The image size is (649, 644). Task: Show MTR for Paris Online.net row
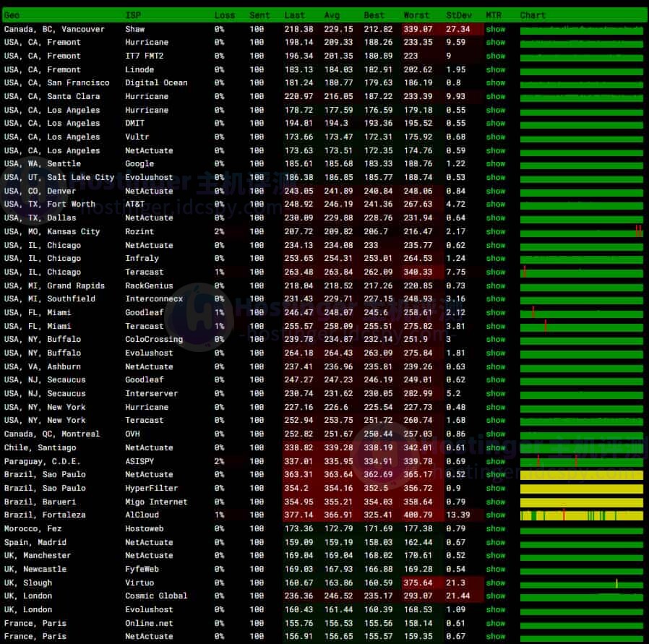495,623
